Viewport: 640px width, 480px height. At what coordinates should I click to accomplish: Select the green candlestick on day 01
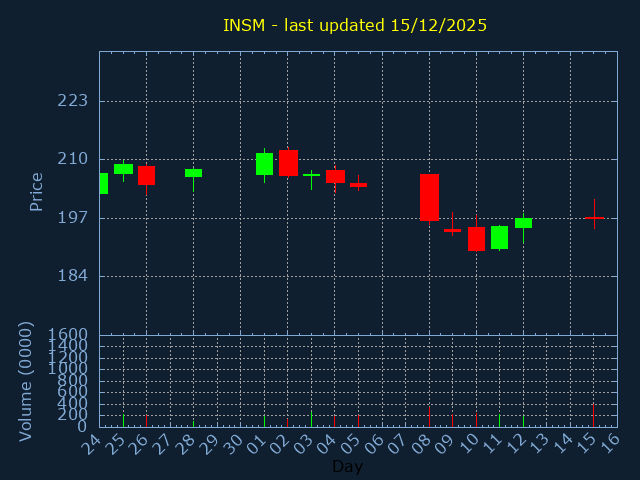coord(264,164)
